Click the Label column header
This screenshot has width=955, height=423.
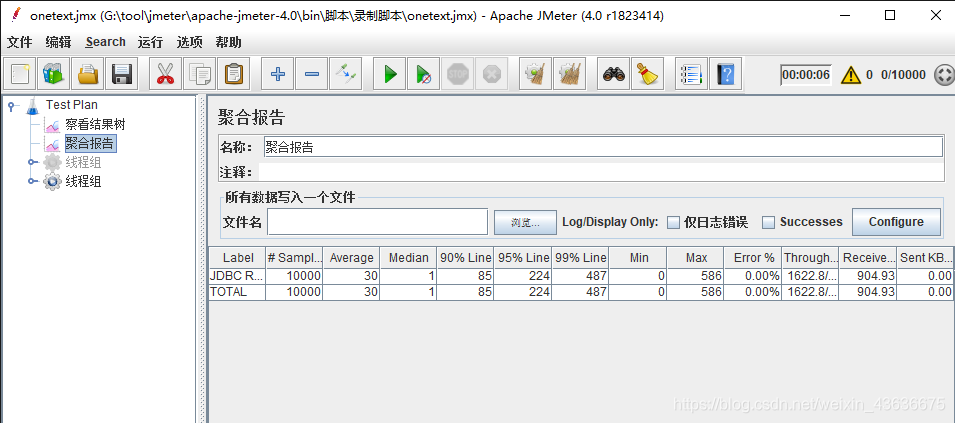pos(238,257)
